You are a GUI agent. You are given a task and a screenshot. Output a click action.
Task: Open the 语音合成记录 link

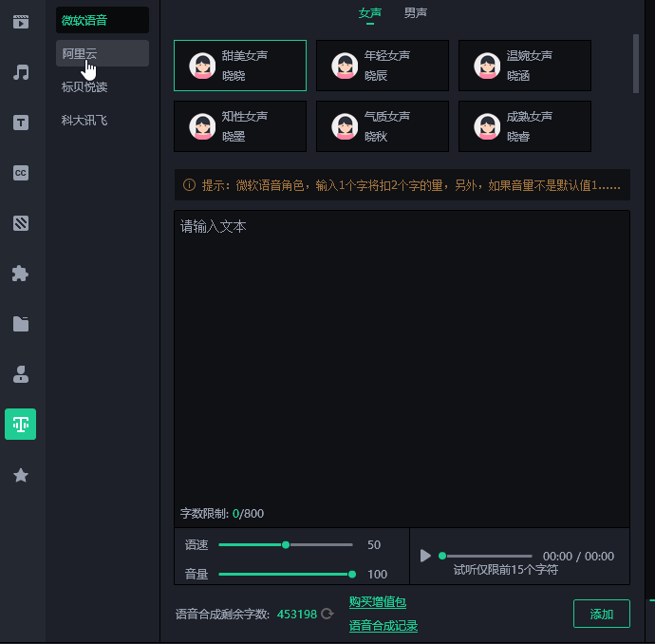click(384, 626)
